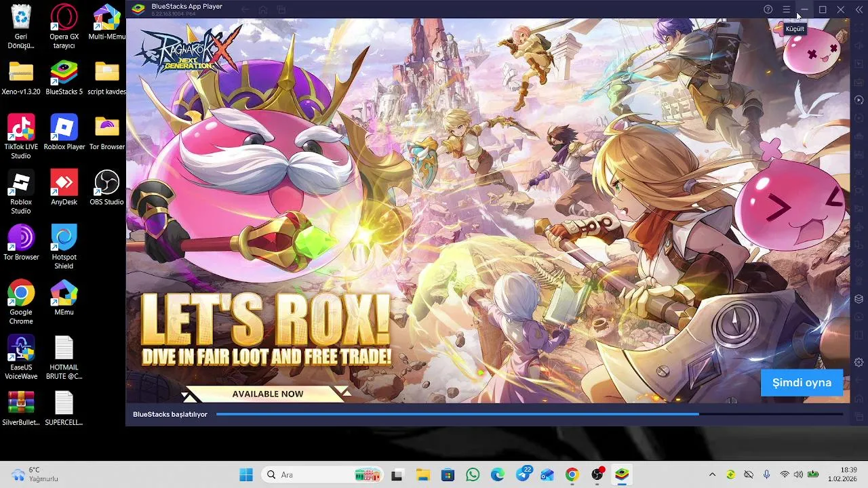Select the Roblox Player desktop icon

(x=64, y=133)
